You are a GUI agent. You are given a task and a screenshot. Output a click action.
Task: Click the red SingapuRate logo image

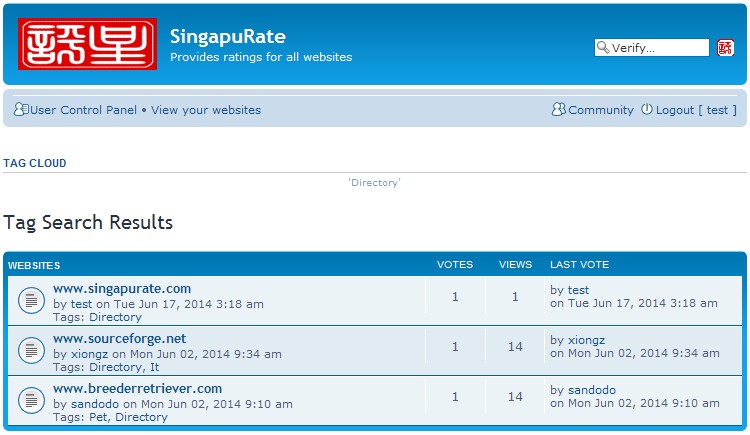coord(88,44)
